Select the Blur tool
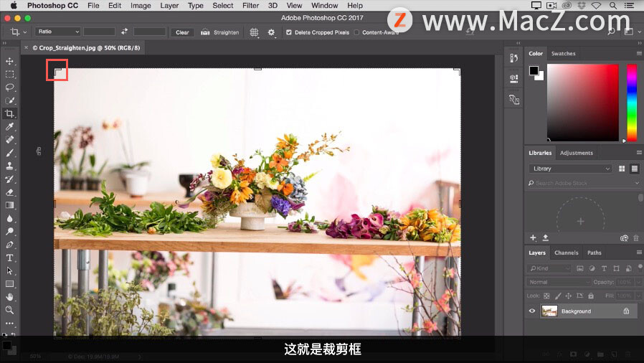The image size is (644, 363). click(9, 219)
